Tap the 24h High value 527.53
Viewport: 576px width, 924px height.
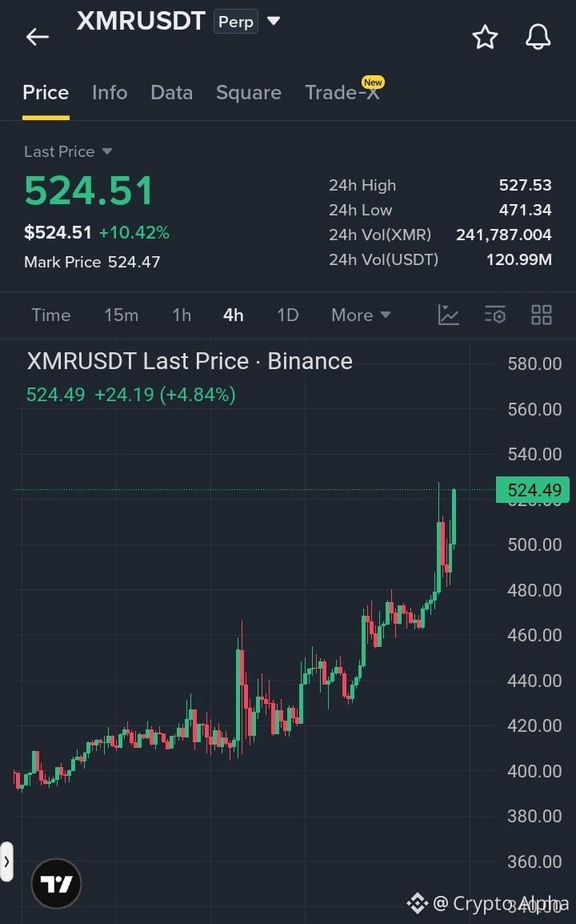pos(526,185)
